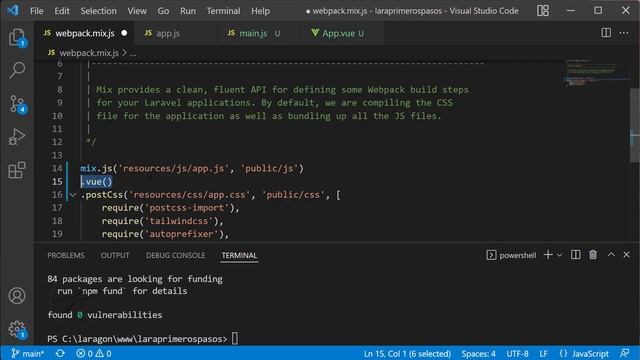
Task: Open the Go menu
Action: [163, 11]
